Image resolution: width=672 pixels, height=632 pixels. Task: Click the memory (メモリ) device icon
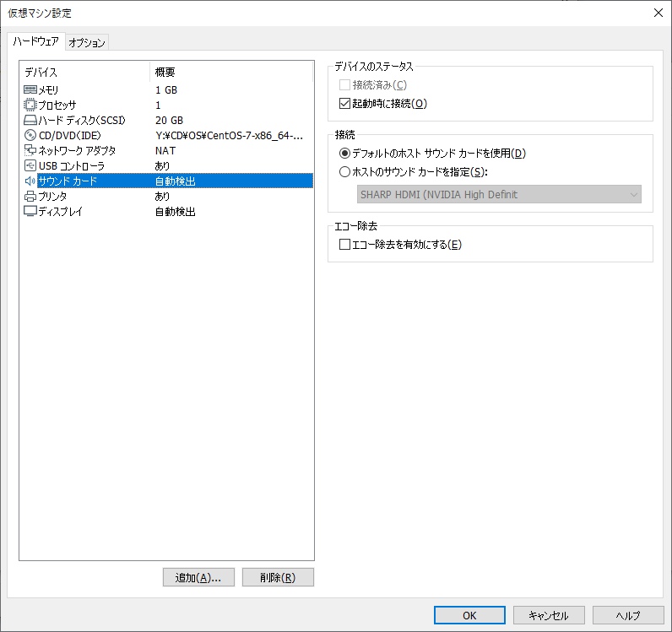[30, 89]
